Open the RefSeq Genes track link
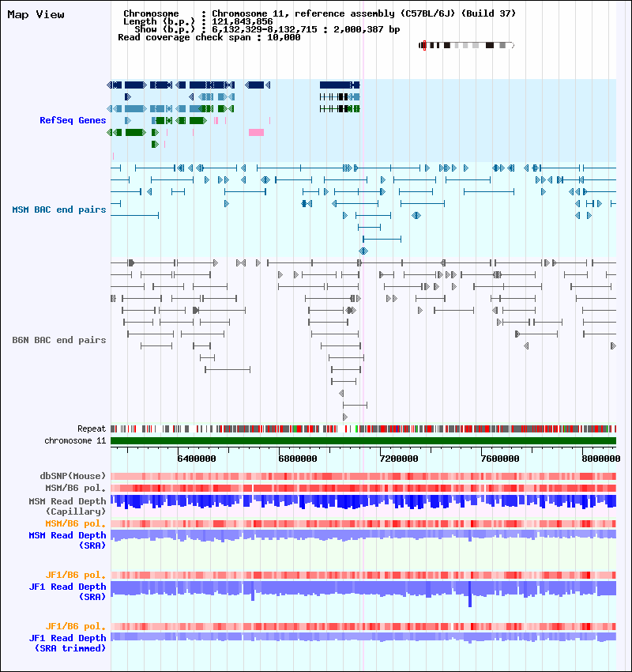Image resolution: width=632 pixels, height=672 pixels. click(73, 120)
